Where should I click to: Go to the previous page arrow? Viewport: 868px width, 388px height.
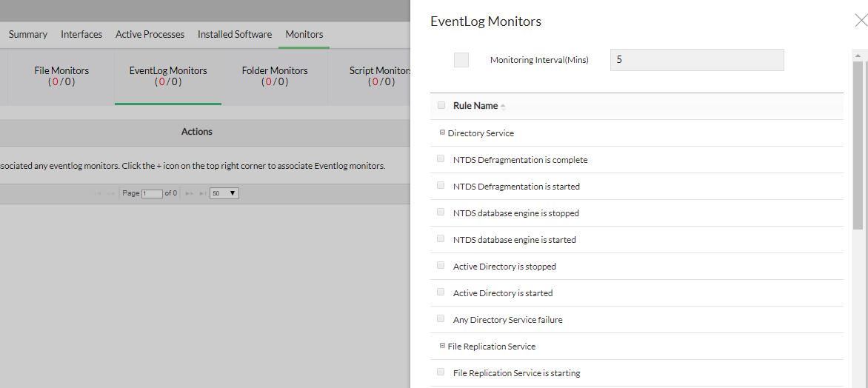pyautogui.click(x=111, y=193)
